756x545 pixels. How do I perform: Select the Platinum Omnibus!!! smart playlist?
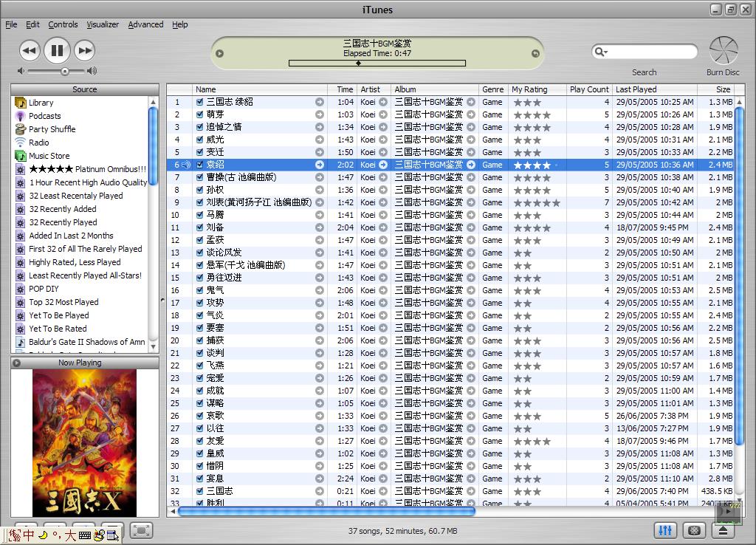click(x=87, y=169)
